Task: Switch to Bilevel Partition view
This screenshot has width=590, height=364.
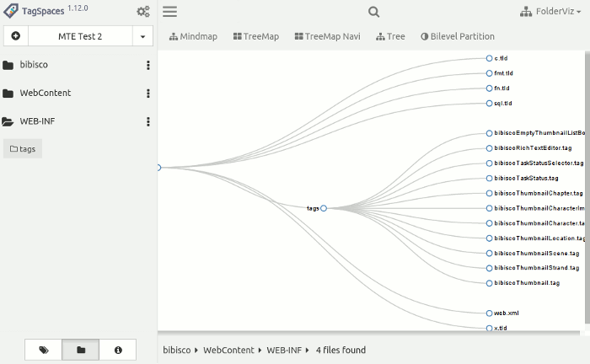Action: pos(458,36)
